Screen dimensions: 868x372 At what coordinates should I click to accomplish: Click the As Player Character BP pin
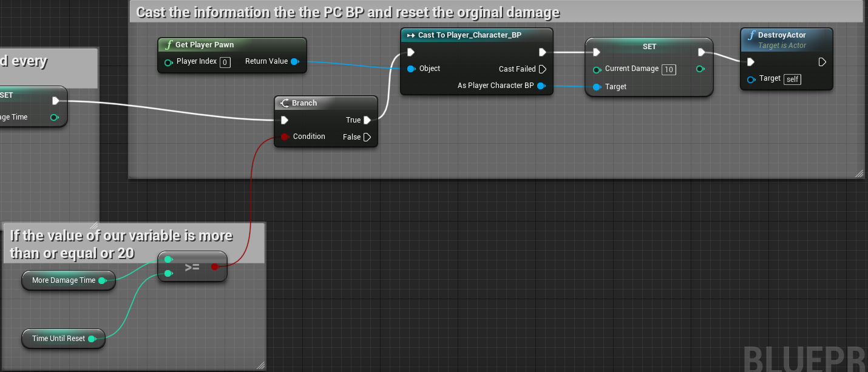pyautogui.click(x=541, y=86)
